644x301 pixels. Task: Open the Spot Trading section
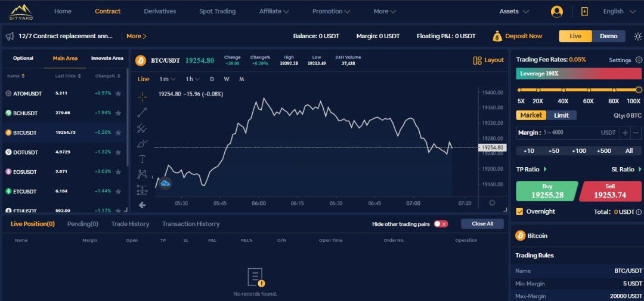217,11
